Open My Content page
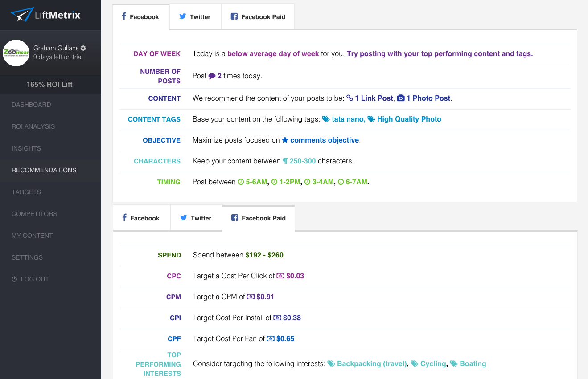The image size is (588, 379). (32, 236)
